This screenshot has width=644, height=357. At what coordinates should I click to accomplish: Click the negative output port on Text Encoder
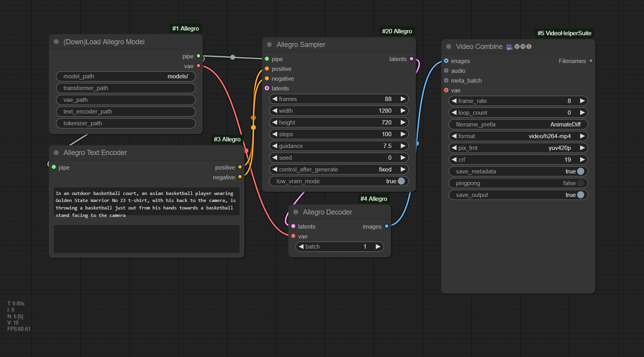tap(240, 177)
